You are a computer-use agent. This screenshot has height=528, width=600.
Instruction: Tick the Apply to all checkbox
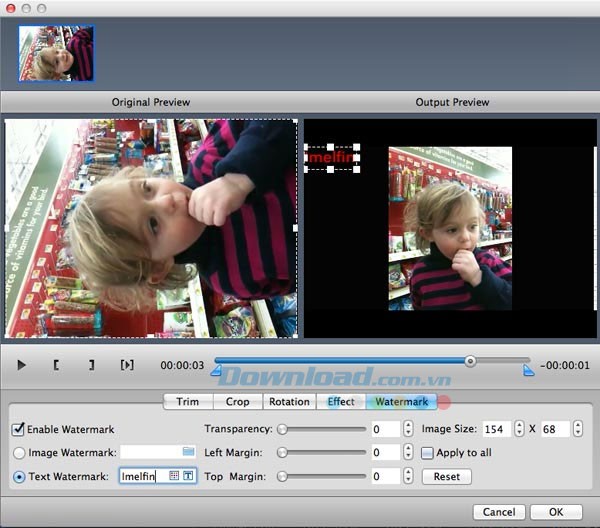point(427,453)
